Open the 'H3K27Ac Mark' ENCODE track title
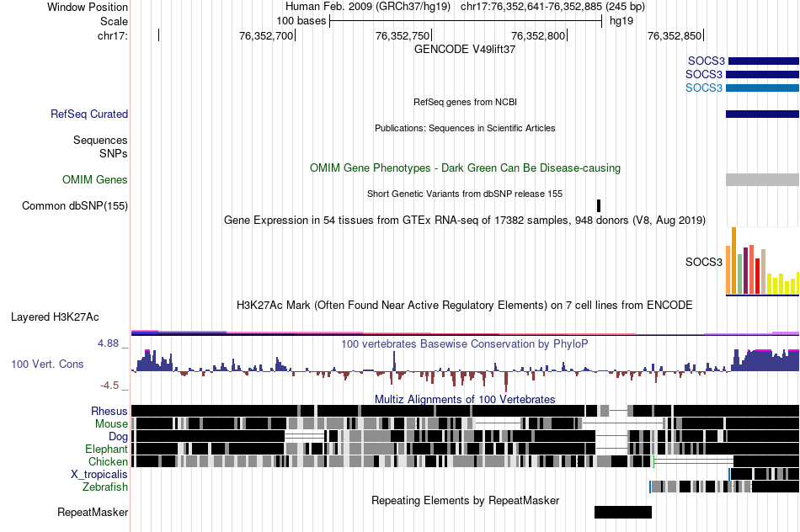Viewport: 800px width, 532px height. pos(465,306)
